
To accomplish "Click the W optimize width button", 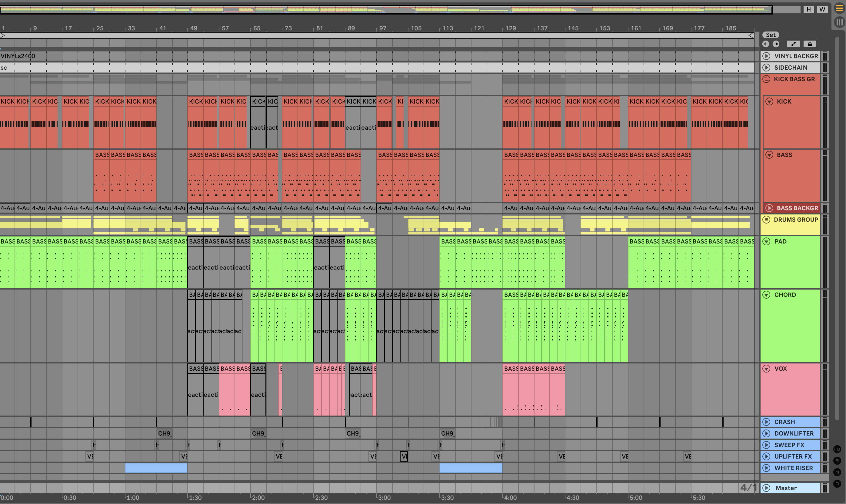I will (822, 9).
